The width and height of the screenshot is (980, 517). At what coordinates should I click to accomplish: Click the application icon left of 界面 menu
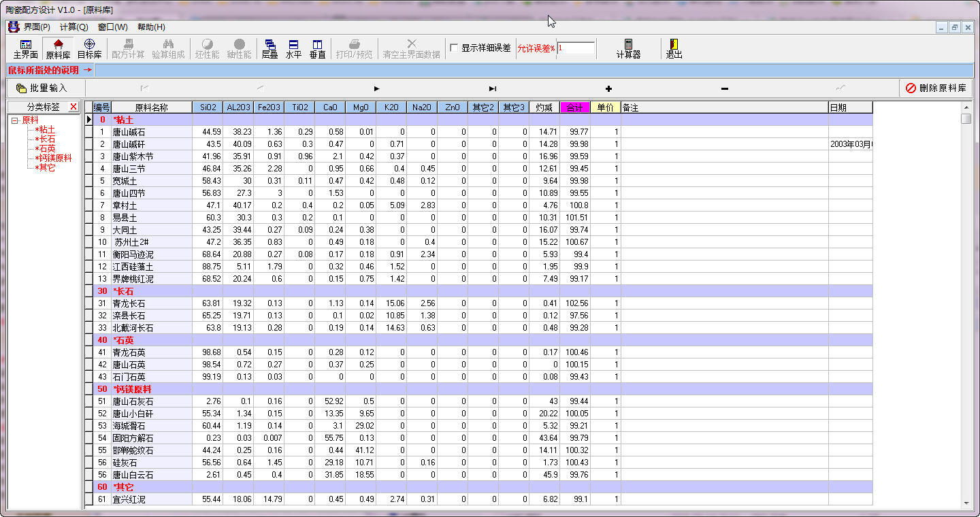[14, 27]
